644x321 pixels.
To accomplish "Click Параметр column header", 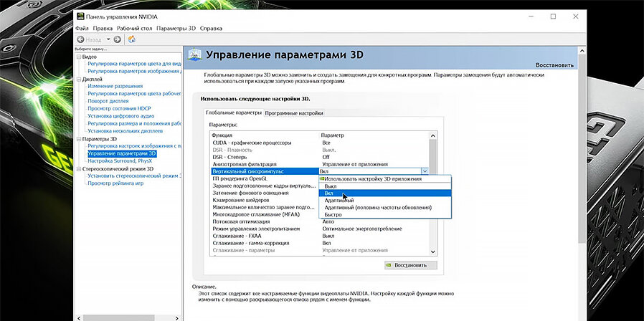I will pos(332,135).
